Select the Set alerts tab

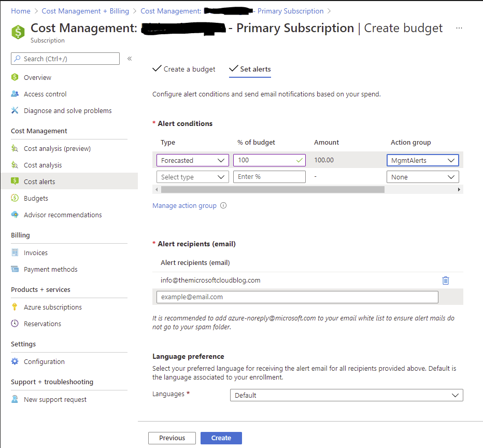250,69
